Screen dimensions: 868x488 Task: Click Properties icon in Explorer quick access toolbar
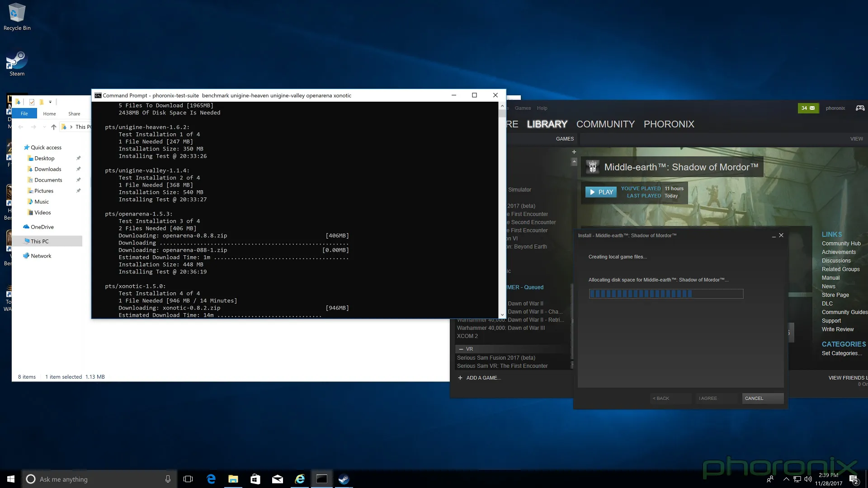pyautogui.click(x=32, y=102)
